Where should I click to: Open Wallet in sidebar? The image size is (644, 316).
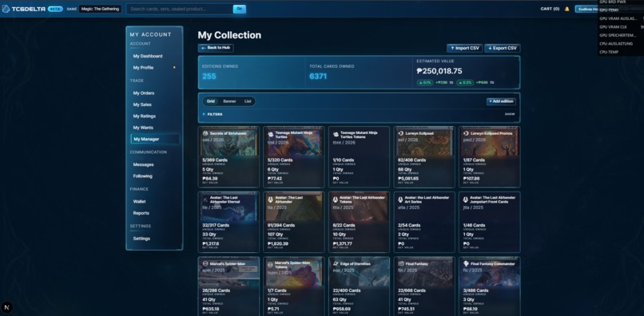[x=139, y=202]
